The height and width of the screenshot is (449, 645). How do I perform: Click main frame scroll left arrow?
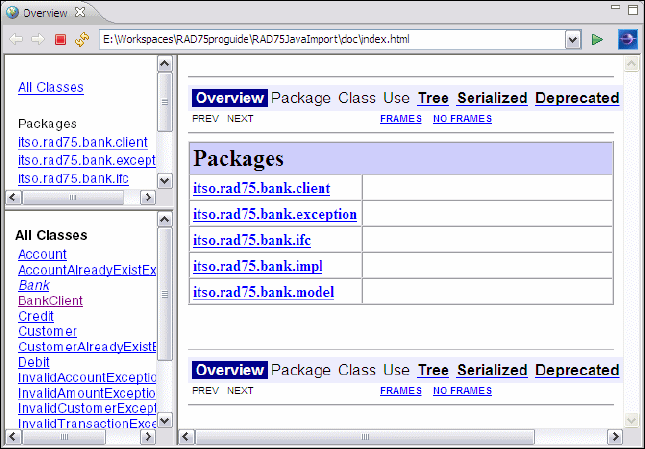pyautogui.click(x=186, y=437)
